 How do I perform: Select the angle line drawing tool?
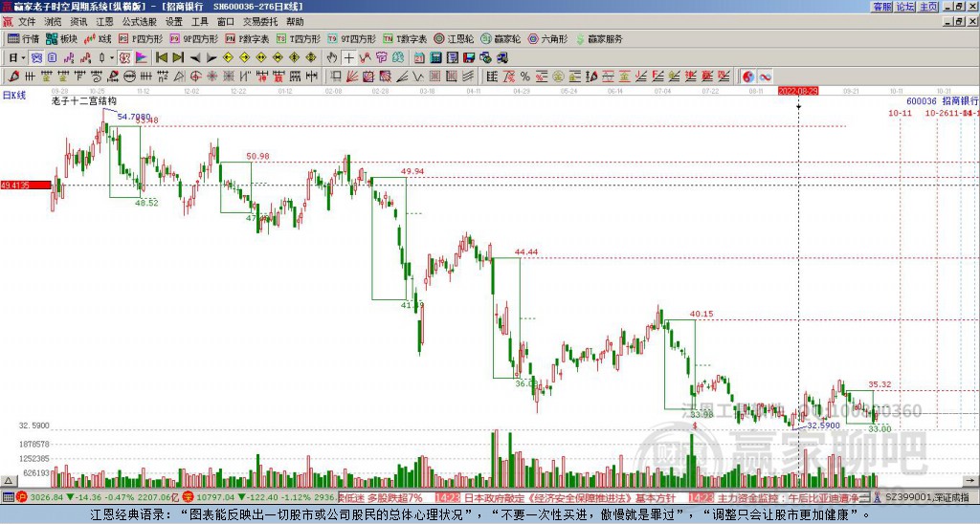tap(402, 76)
